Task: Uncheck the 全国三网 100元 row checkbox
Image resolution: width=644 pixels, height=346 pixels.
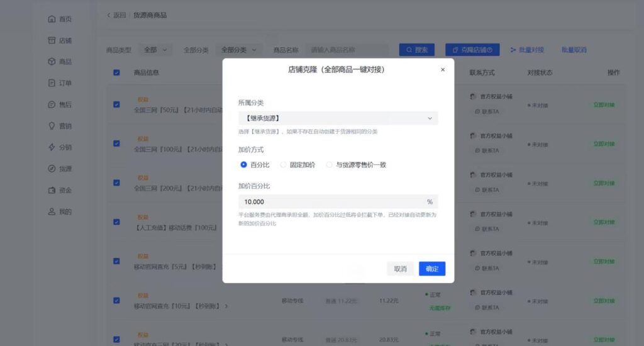Action: (x=116, y=143)
